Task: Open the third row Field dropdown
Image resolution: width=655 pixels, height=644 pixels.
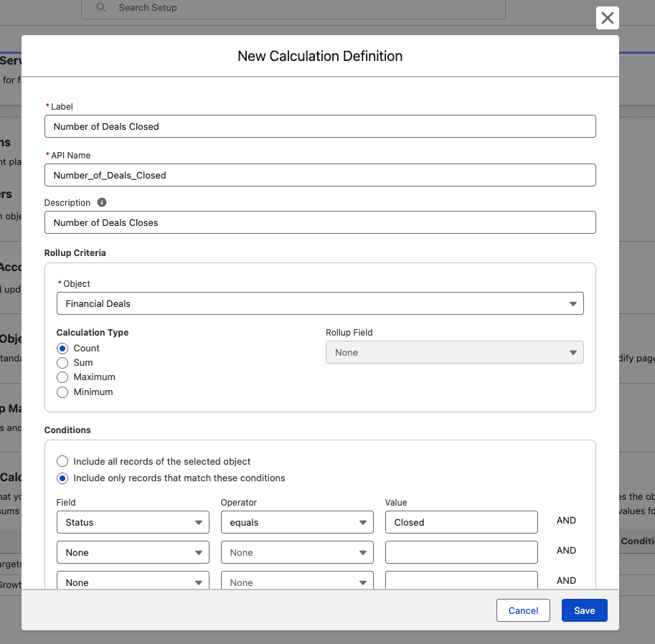Action: click(x=133, y=580)
